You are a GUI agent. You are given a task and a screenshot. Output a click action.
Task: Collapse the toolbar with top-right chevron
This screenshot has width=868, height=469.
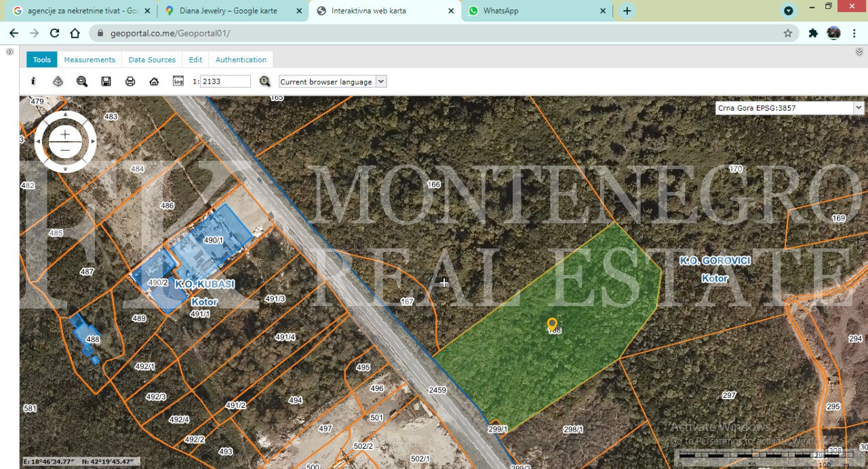(x=859, y=52)
